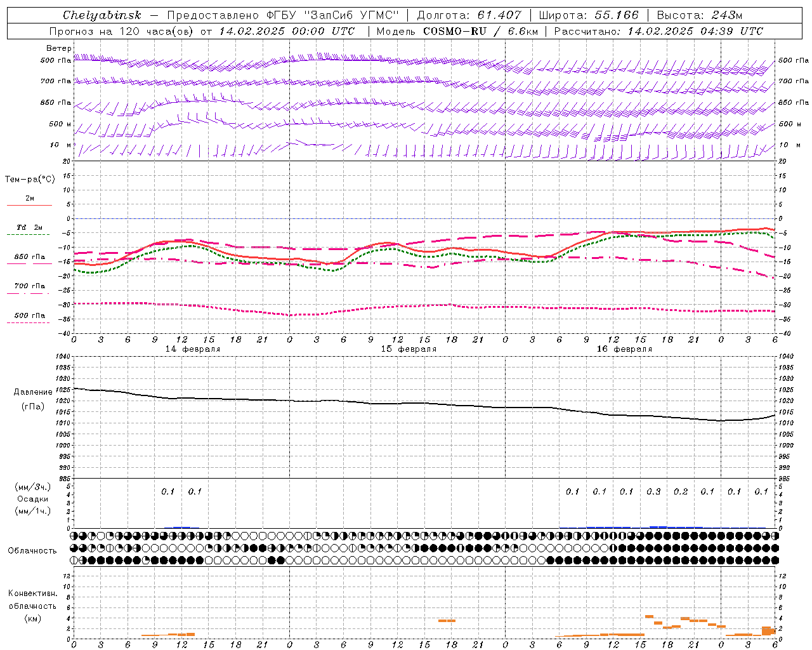812x650 pixels.
Task: Click the "Давление" pressure panel label
Action: click(x=33, y=392)
